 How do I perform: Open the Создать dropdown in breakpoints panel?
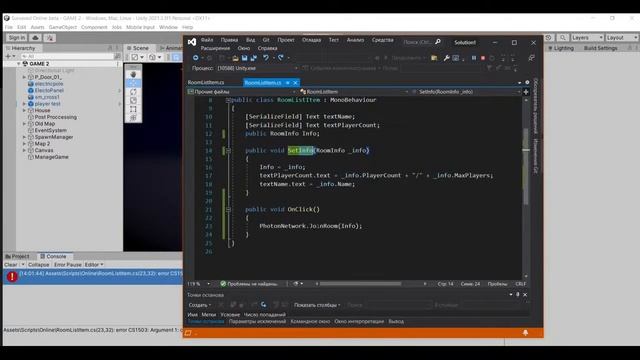click(x=200, y=305)
